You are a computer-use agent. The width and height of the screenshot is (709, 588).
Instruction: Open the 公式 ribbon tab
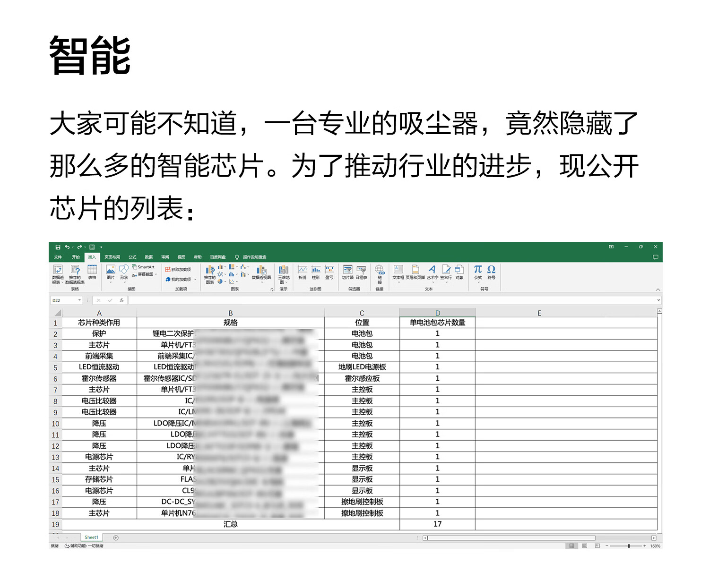point(132,257)
